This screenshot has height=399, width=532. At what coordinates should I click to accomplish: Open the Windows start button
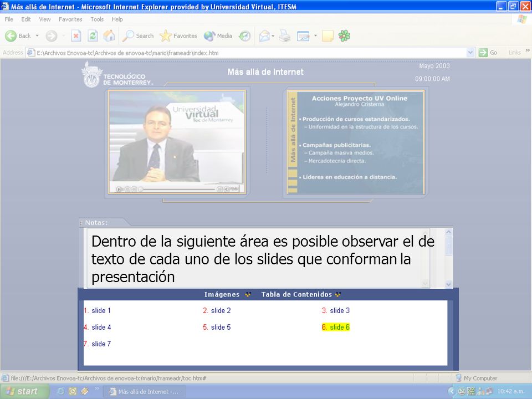(x=25, y=391)
